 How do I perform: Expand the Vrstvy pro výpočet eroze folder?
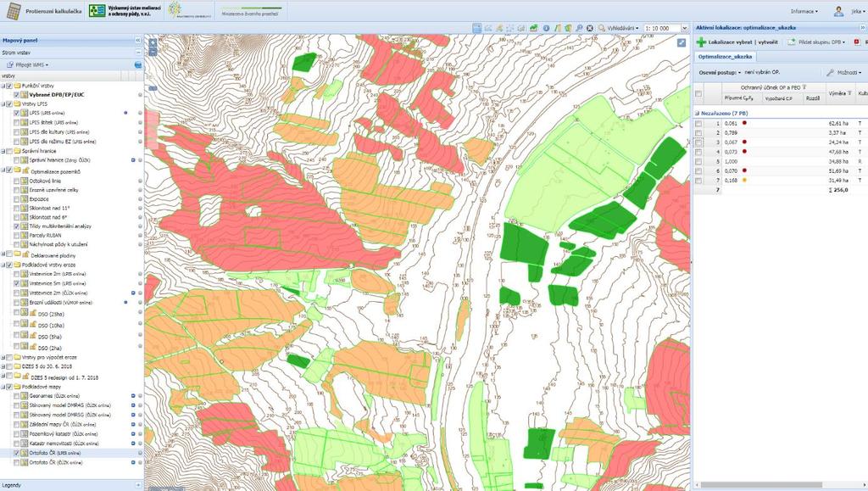tap(3, 358)
